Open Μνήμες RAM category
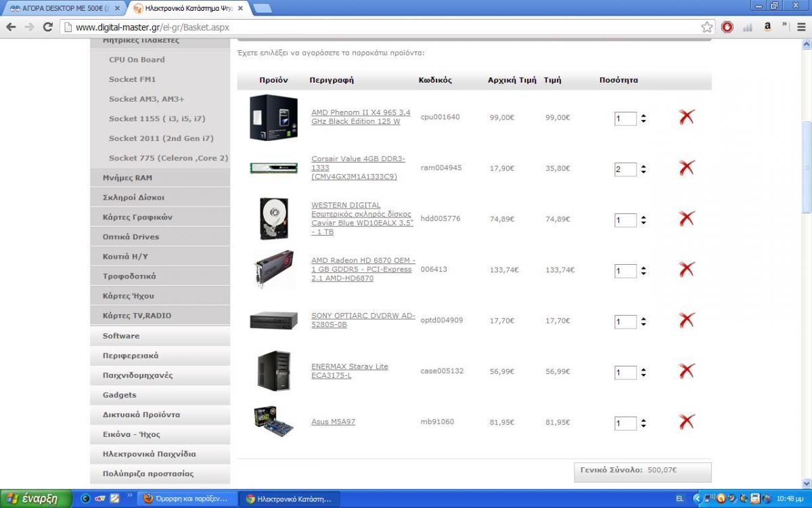The image size is (812, 508). [160, 177]
